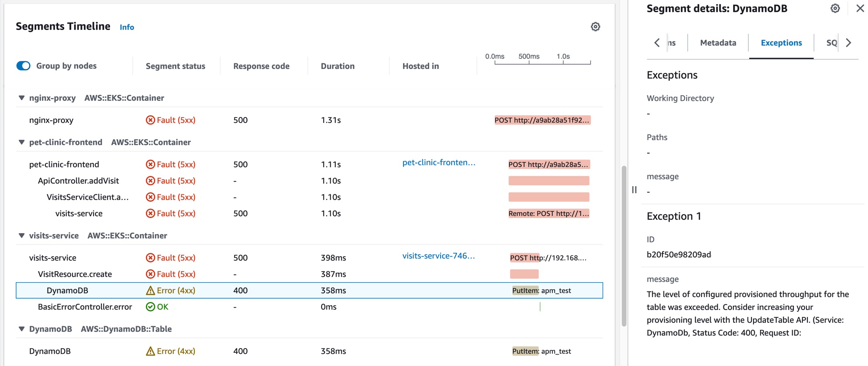Open the visits-service-746... hosted in link
Screen dimensions: 868x366
tap(438, 256)
